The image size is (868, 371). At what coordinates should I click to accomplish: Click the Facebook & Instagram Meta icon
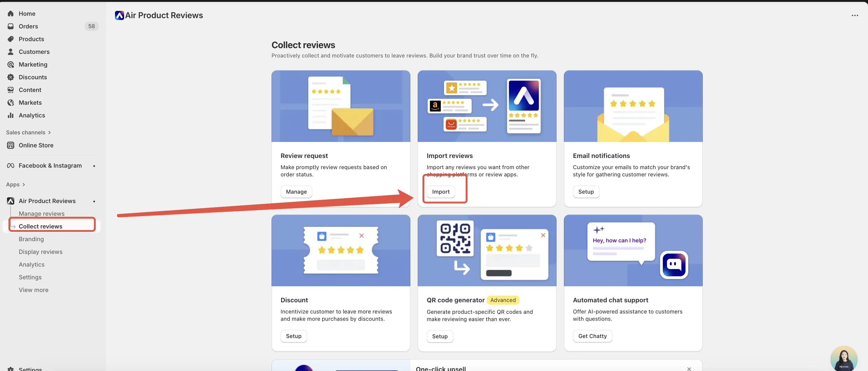coord(11,166)
